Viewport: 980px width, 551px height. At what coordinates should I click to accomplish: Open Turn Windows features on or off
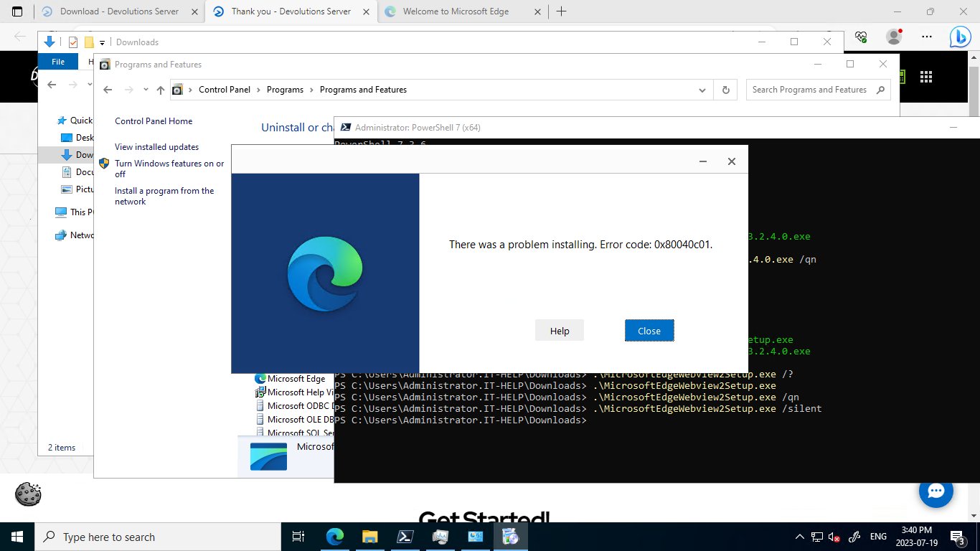(169, 169)
